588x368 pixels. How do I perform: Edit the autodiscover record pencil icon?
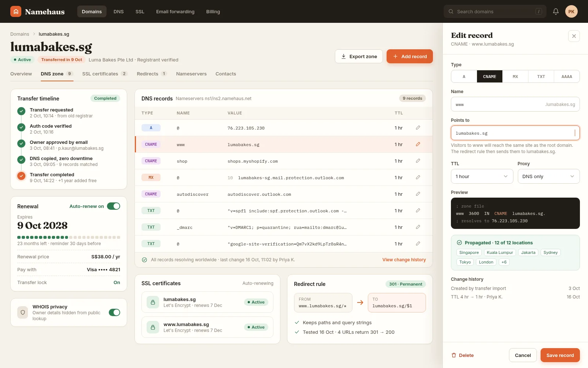[x=418, y=194]
